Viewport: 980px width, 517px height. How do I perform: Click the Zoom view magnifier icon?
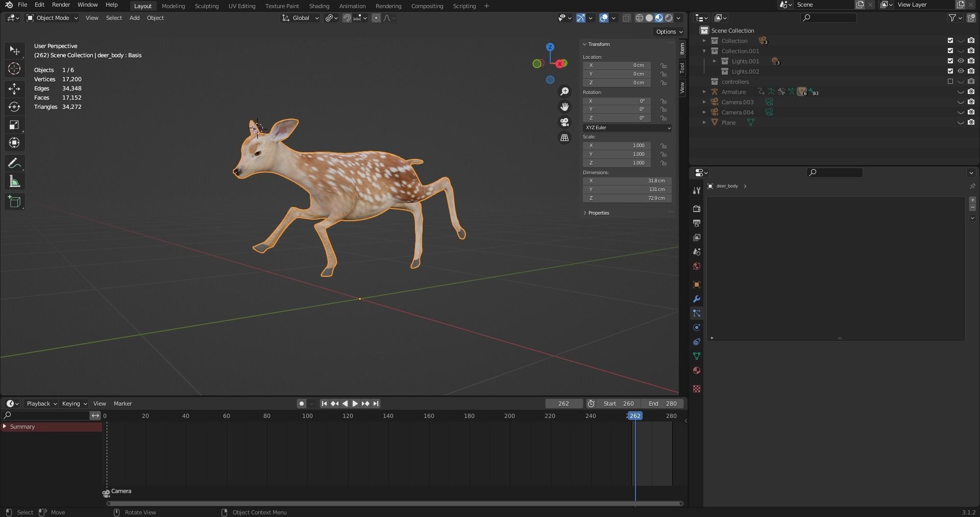pos(565,91)
